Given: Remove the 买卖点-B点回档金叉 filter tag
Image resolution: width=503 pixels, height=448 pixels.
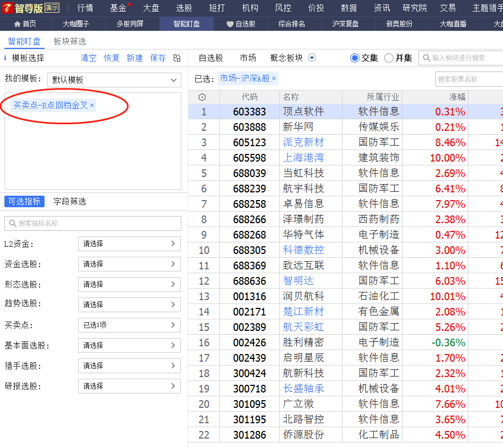Looking at the screenshot, I should 92,105.
